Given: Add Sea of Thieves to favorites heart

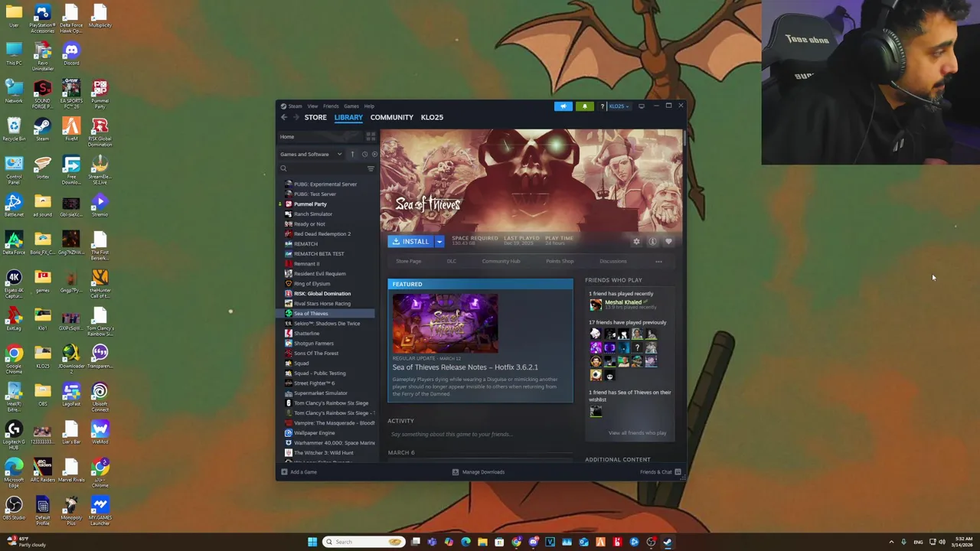Looking at the screenshot, I should click(668, 241).
